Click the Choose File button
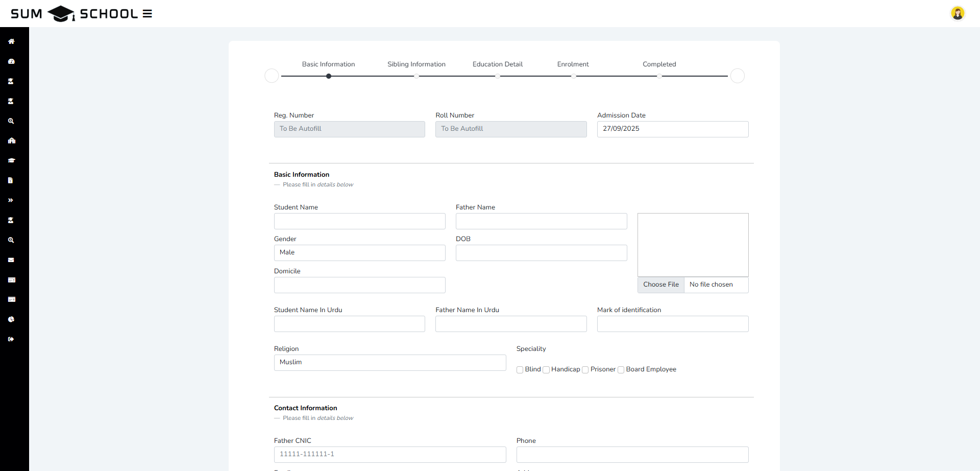980x471 pixels. coord(661,285)
